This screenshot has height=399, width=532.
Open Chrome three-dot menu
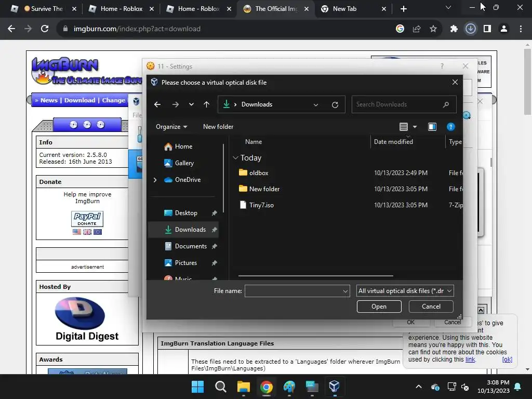pyautogui.click(x=521, y=29)
